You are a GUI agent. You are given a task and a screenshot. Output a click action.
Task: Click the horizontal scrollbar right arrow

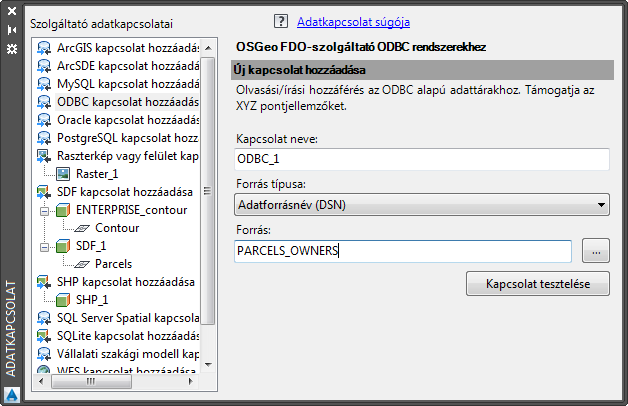point(191,381)
